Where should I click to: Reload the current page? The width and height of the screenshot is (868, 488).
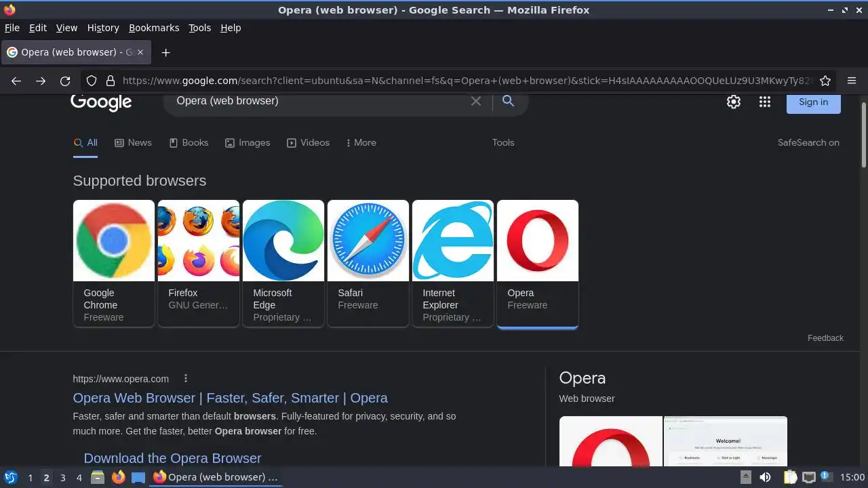coord(65,81)
